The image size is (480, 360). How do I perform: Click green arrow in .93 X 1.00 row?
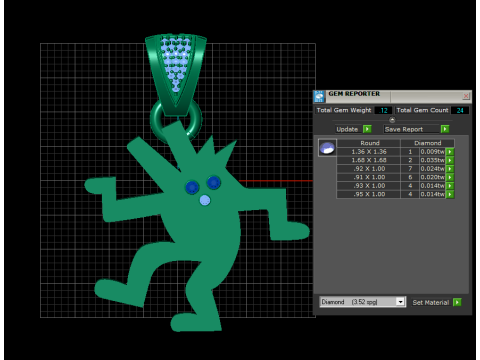click(x=450, y=186)
